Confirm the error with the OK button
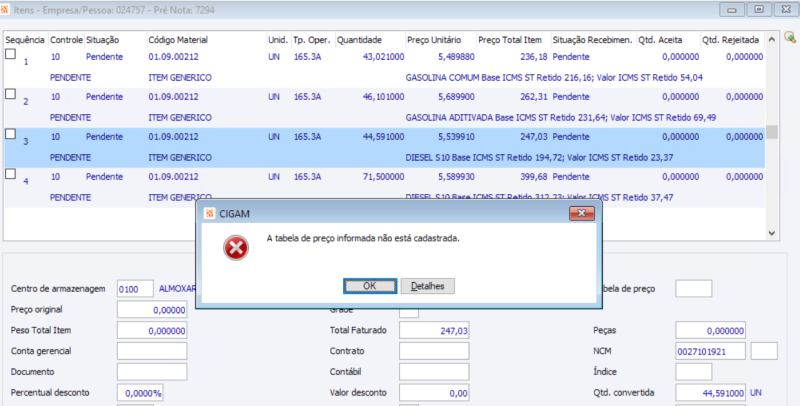 pyautogui.click(x=370, y=286)
